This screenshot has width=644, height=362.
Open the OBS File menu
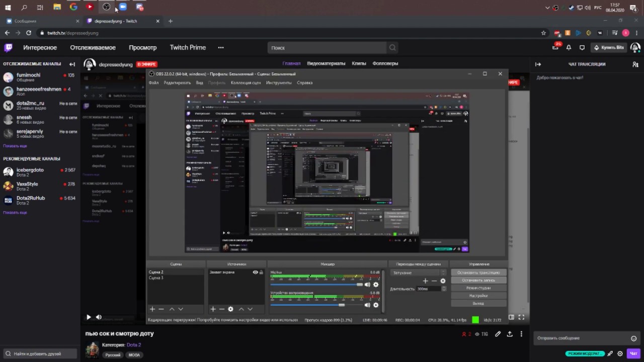(x=153, y=82)
